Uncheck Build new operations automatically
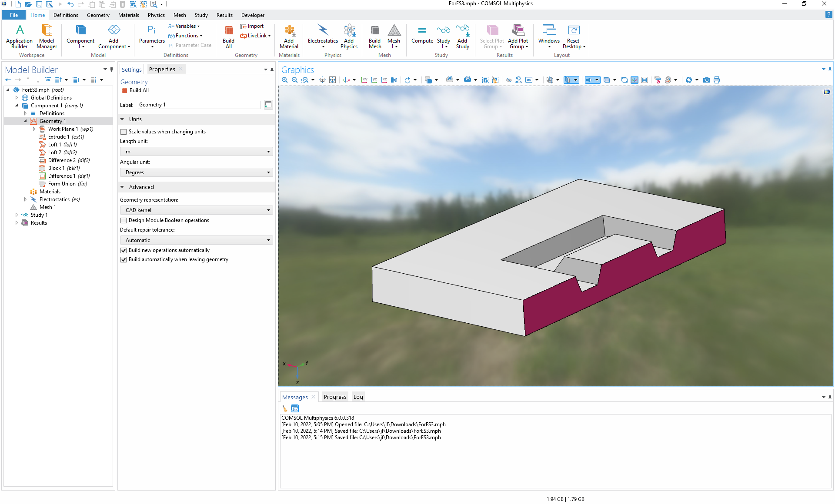835x504 pixels. [124, 250]
